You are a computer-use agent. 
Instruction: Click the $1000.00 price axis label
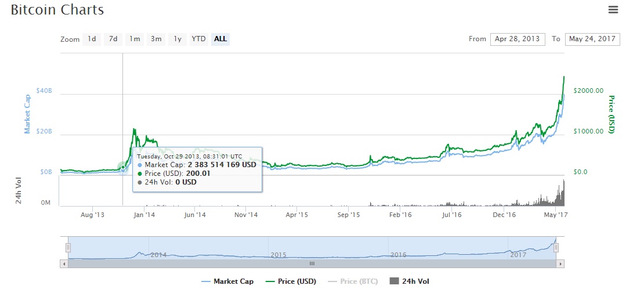588,132
